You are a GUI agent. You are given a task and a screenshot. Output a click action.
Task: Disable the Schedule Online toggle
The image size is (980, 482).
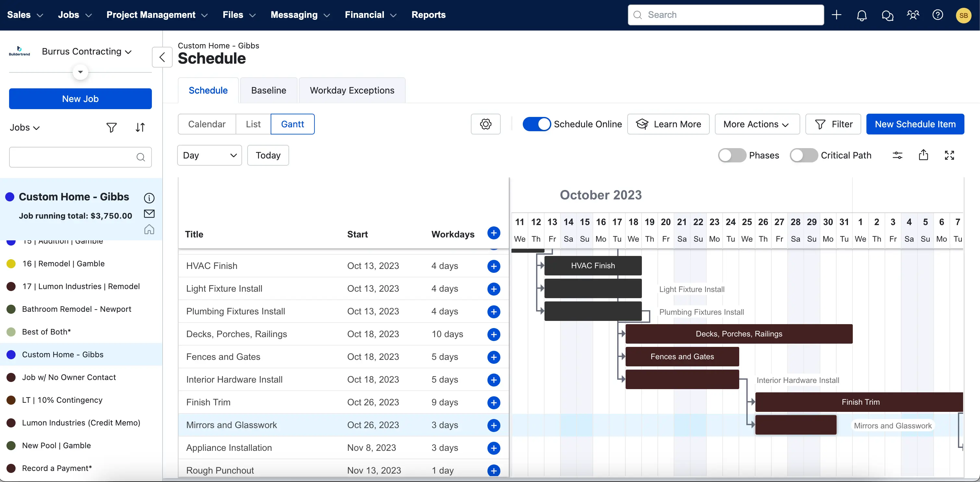[536, 124]
